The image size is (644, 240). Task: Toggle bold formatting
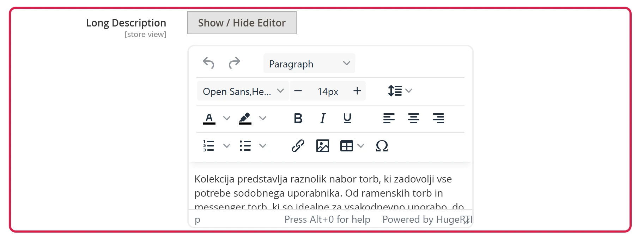click(x=298, y=118)
